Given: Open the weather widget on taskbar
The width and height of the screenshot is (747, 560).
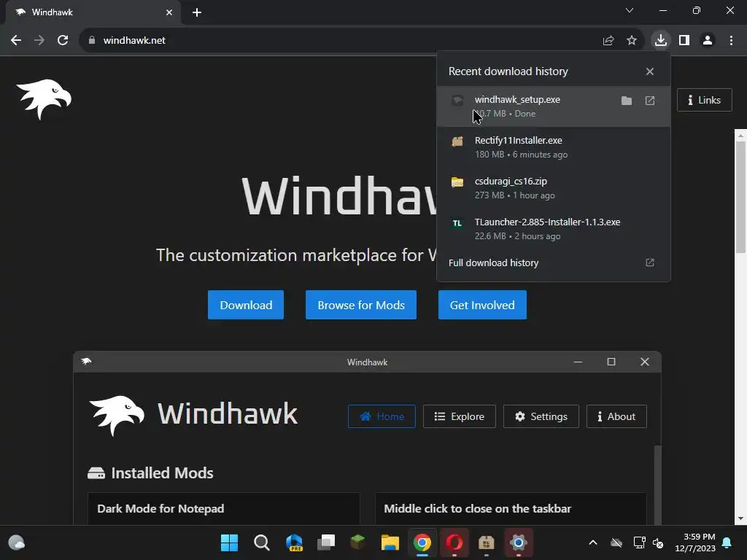Looking at the screenshot, I should [17, 542].
